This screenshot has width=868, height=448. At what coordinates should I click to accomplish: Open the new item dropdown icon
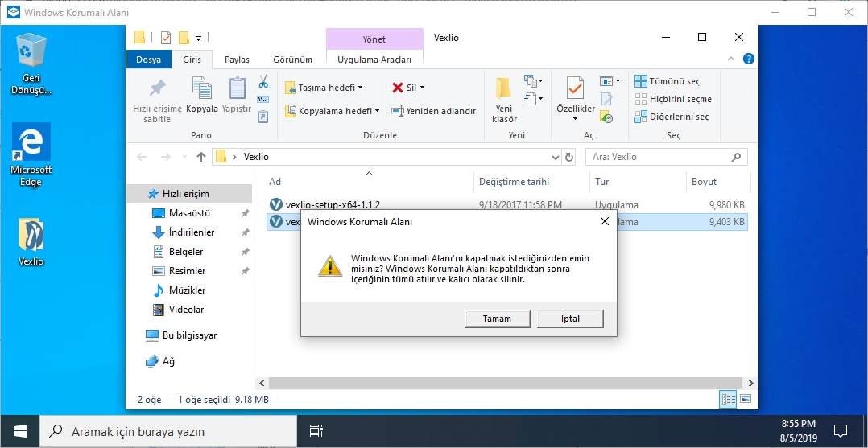pos(534,81)
